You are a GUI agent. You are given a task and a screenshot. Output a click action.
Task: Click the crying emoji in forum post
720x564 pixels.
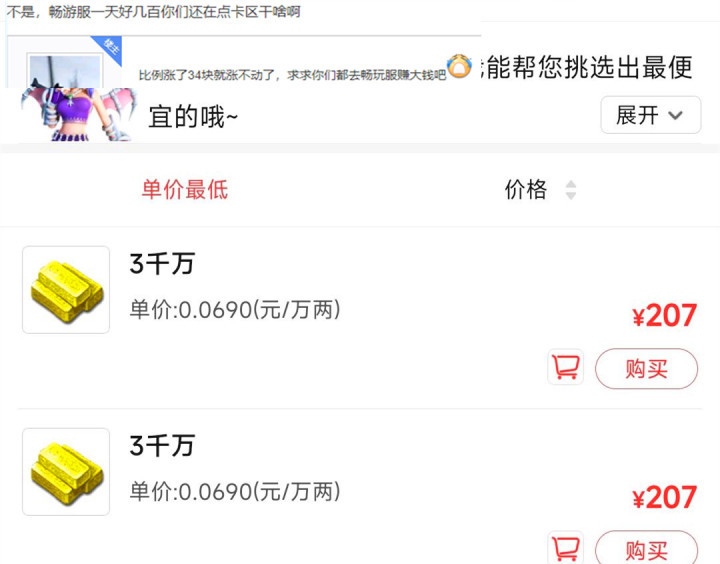[460, 66]
